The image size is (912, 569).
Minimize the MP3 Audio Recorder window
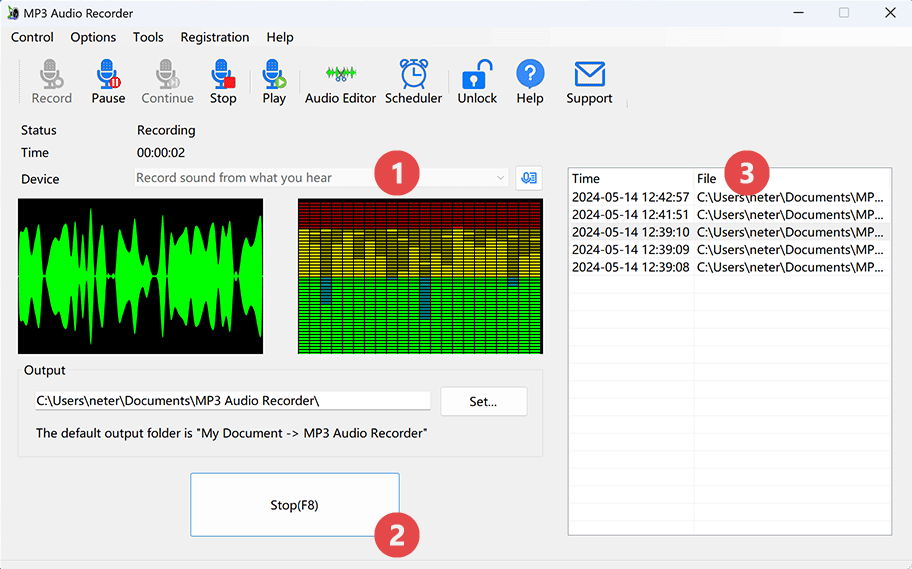[799, 13]
